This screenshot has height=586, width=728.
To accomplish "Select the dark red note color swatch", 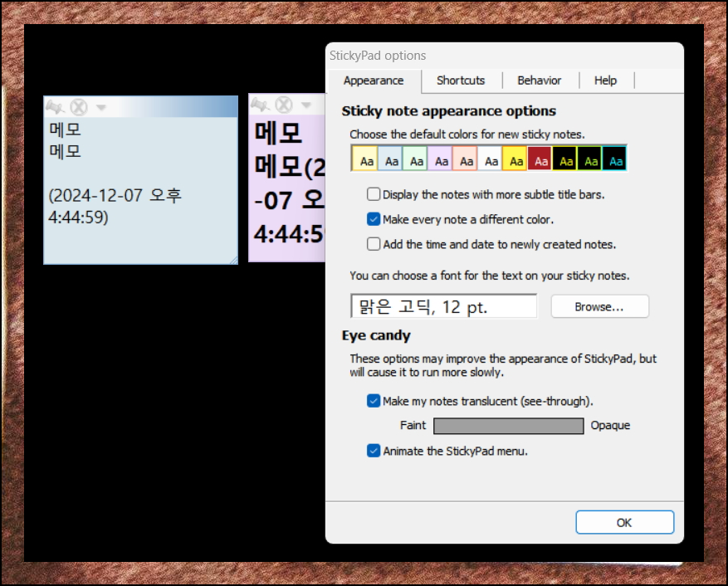I will pos(540,159).
